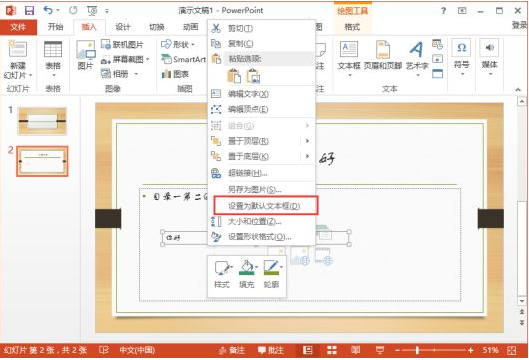The width and height of the screenshot is (529, 360).
Task: Expand 相册 photo album dropdown
Action: (136, 74)
